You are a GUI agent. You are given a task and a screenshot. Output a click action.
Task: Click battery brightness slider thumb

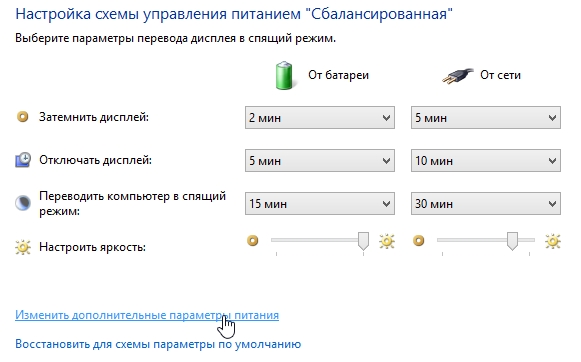363,241
